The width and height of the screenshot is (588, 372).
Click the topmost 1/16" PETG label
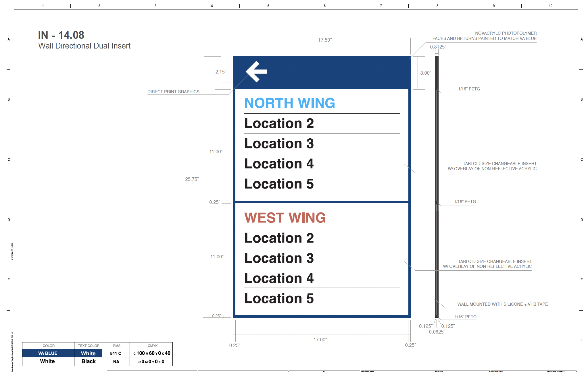point(469,89)
